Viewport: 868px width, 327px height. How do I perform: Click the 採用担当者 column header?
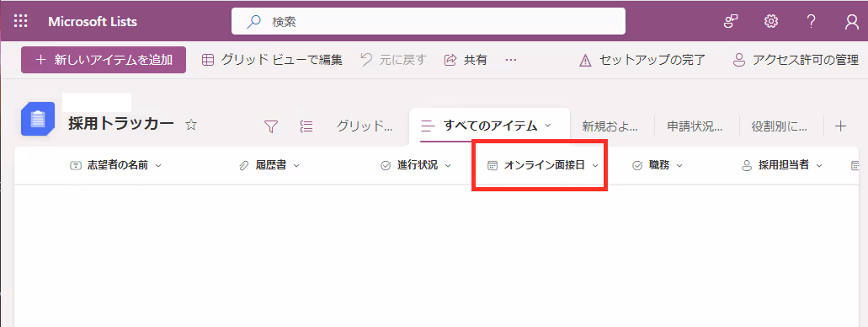point(783,165)
